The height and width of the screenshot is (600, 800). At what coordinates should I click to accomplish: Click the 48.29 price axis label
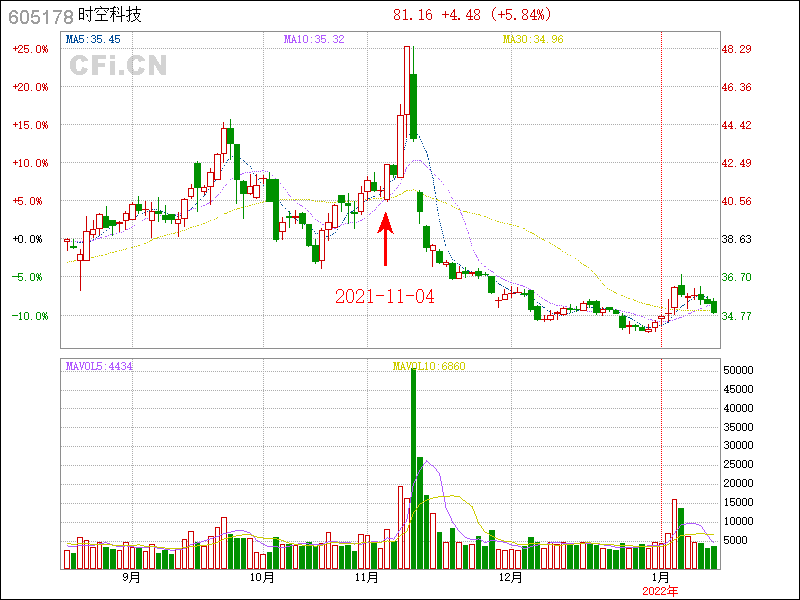(x=737, y=49)
